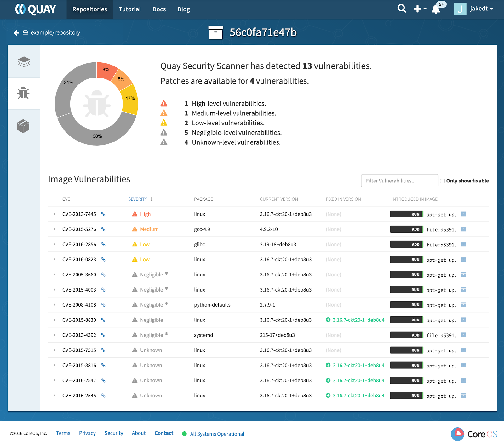Enable the Only show fixable checkbox
Image resolution: width=504 pixels, height=445 pixels.
coord(443,181)
